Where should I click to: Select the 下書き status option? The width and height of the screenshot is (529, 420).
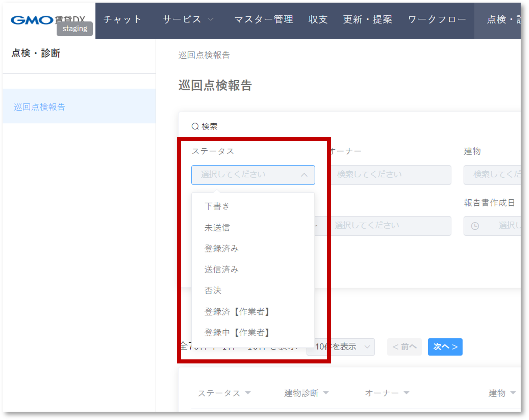click(x=217, y=206)
